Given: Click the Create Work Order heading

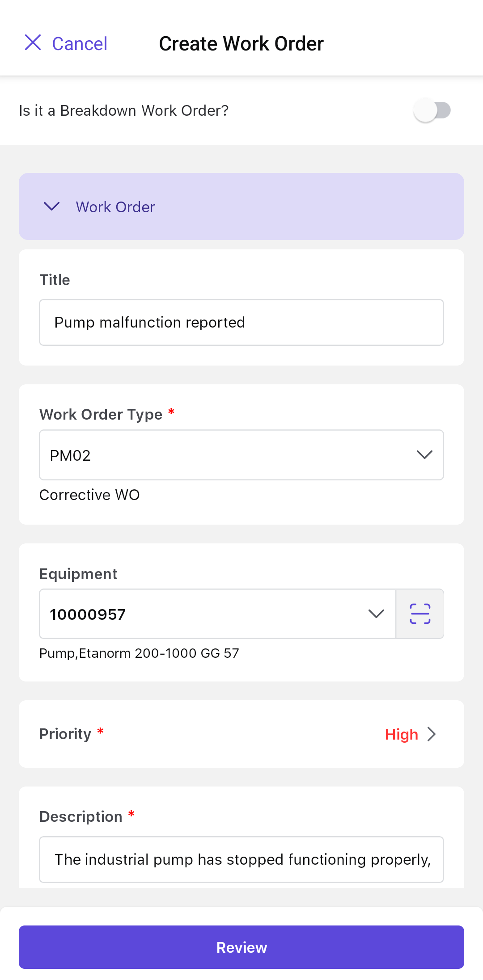Looking at the screenshot, I should 241,44.
